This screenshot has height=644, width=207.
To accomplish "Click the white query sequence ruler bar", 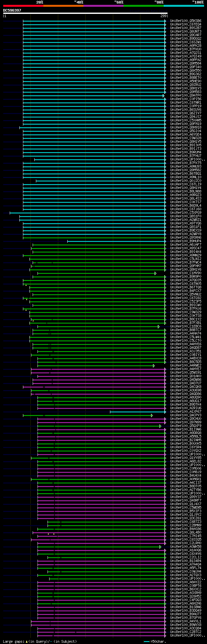I will pos(85,13).
